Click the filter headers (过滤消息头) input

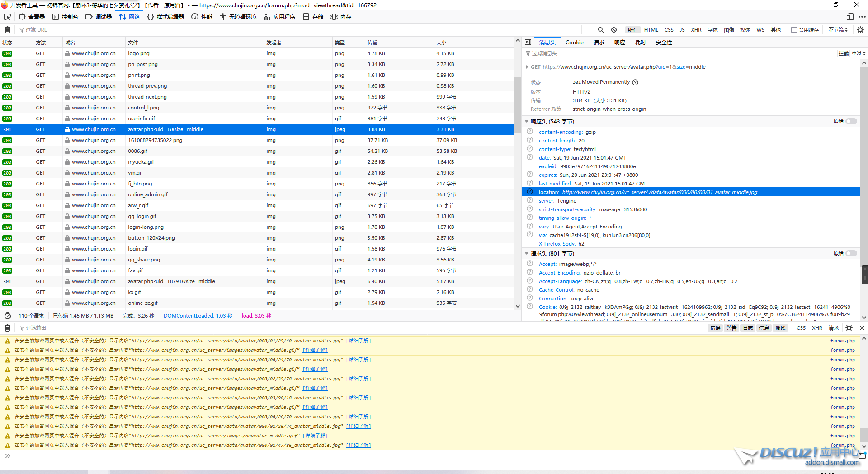678,53
